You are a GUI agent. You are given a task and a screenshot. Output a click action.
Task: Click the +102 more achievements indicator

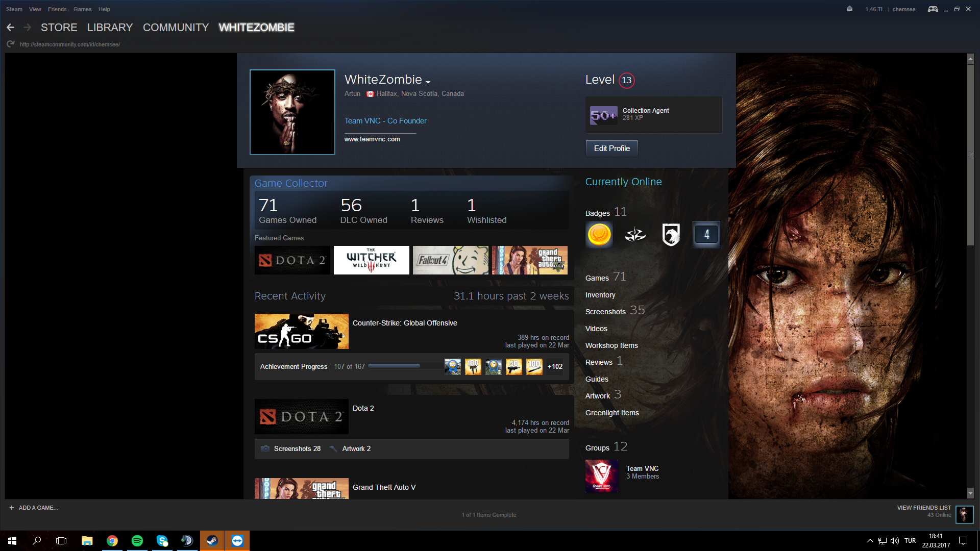pyautogui.click(x=555, y=366)
